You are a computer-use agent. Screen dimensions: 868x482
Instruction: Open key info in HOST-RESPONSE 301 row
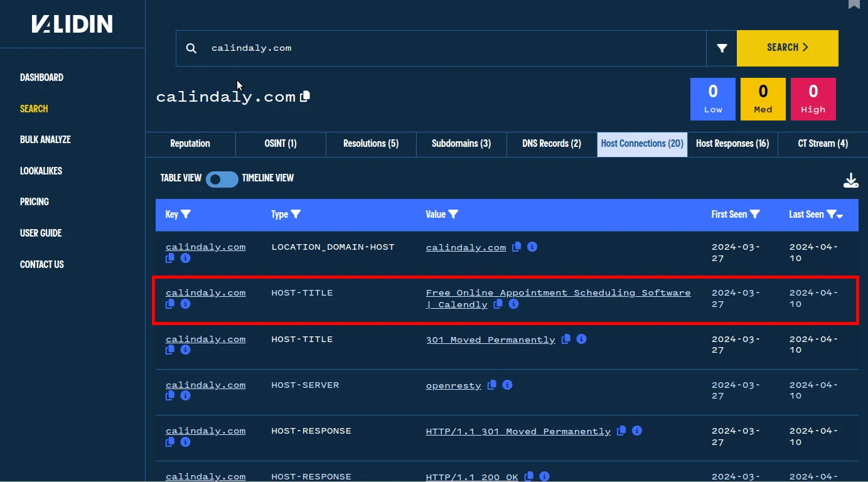pos(185,442)
